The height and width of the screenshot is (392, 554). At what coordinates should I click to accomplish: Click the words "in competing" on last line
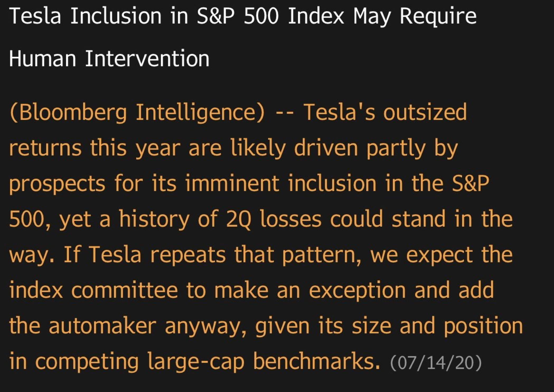coord(74,362)
